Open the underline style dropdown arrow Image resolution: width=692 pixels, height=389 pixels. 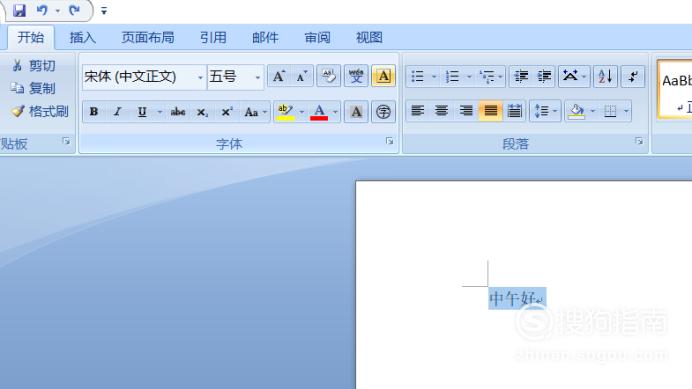[160, 112]
